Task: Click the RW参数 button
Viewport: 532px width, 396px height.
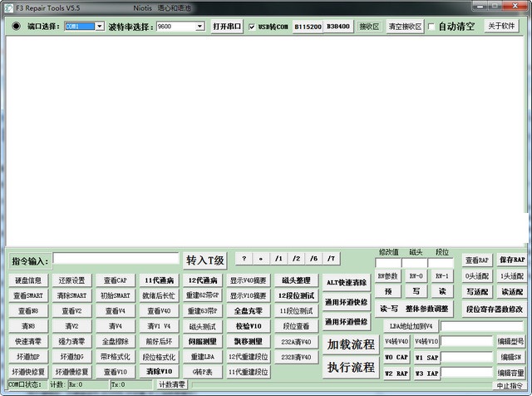Action: tap(388, 276)
